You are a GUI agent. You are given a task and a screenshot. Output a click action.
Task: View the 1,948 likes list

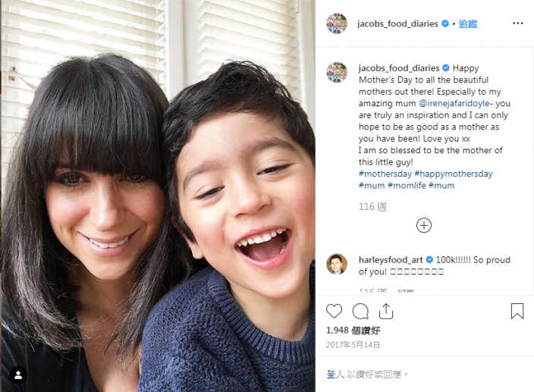click(x=353, y=330)
